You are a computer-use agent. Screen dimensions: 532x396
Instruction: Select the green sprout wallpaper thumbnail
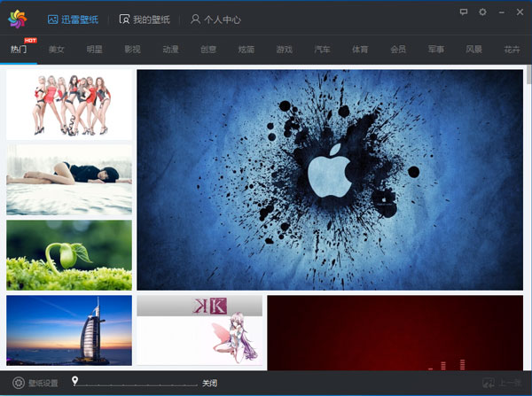pos(69,255)
